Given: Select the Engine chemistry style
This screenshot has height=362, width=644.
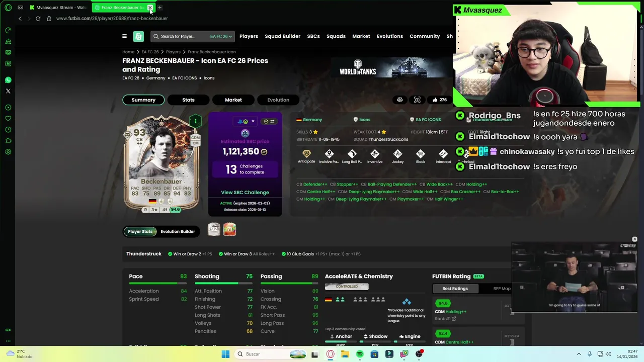Looking at the screenshot, I should [x=409, y=336].
